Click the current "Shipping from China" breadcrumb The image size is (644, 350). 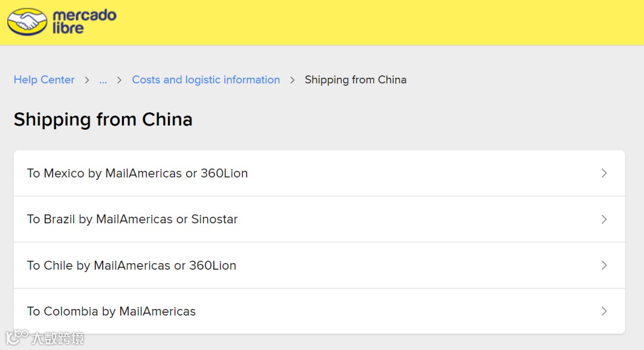click(355, 80)
